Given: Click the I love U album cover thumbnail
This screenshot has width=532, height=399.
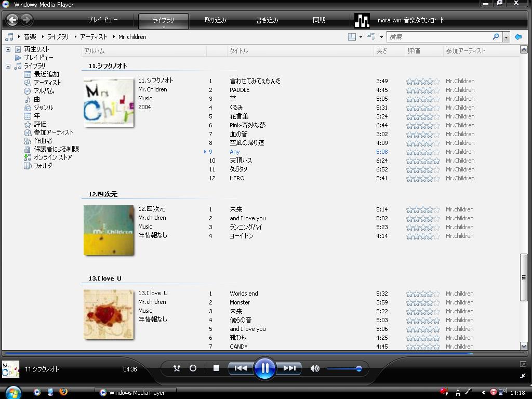Looking at the screenshot, I should point(109,314).
